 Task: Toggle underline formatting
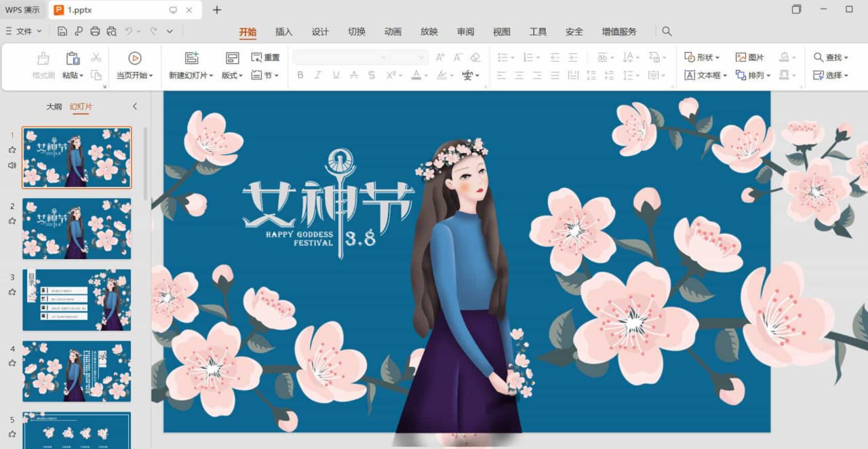coord(336,75)
